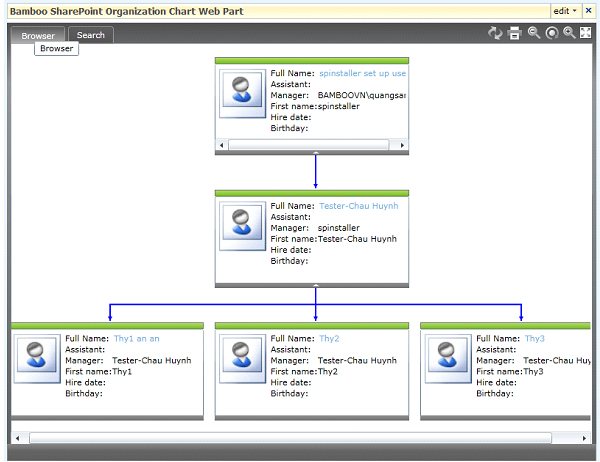Open the Thy1 an an link
Image resolution: width=600 pixels, height=462 pixels.
pyautogui.click(x=137, y=338)
